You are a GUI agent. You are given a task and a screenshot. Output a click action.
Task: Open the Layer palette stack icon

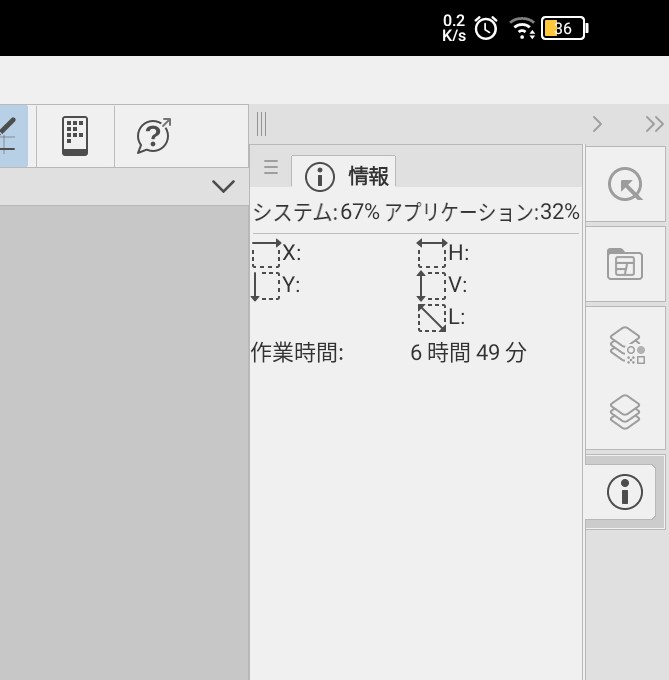pyautogui.click(x=625, y=410)
